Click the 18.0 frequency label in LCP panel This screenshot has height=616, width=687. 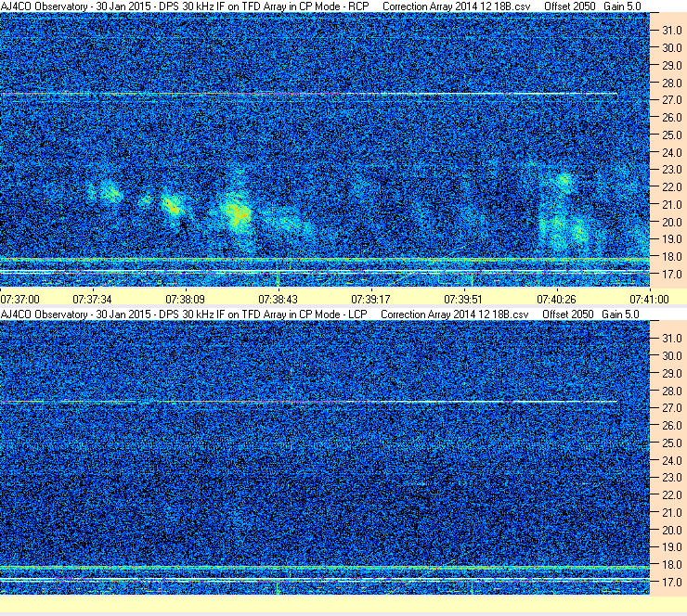click(671, 564)
